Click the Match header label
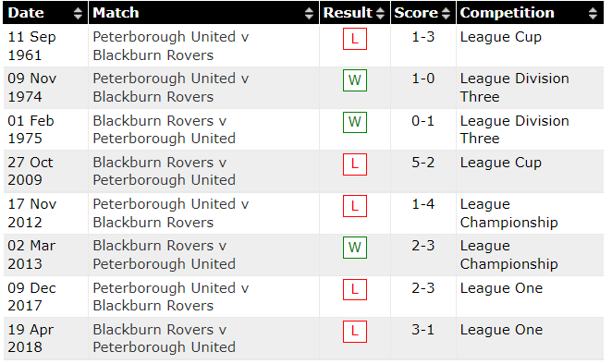The height and width of the screenshot is (364, 612). (116, 13)
